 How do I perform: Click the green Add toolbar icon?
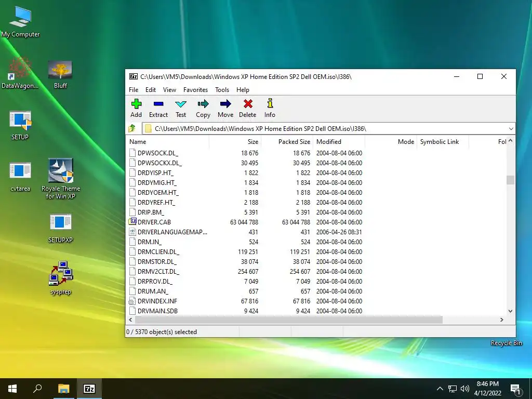pyautogui.click(x=136, y=108)
